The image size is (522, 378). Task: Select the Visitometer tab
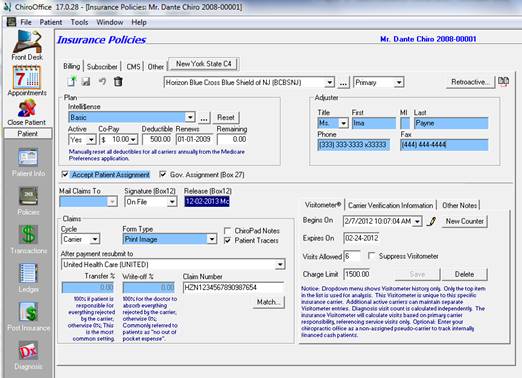click(x=323, y=205)
